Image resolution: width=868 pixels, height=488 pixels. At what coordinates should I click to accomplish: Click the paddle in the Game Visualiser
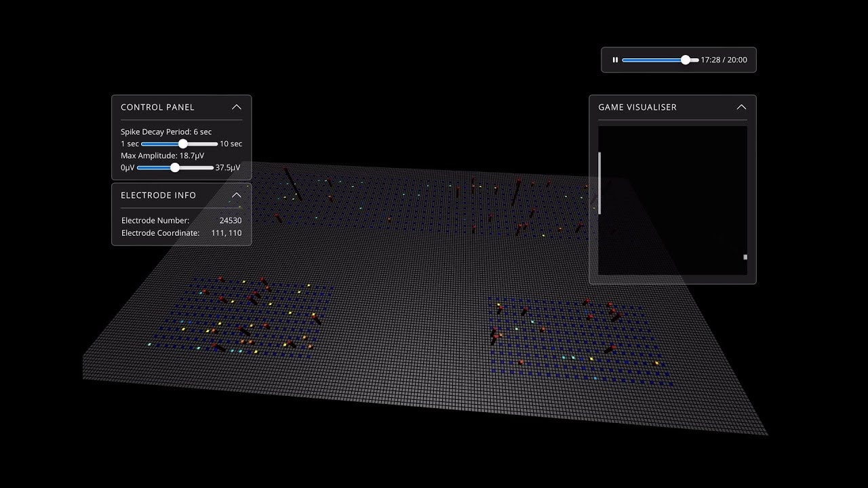coord(599,183)
